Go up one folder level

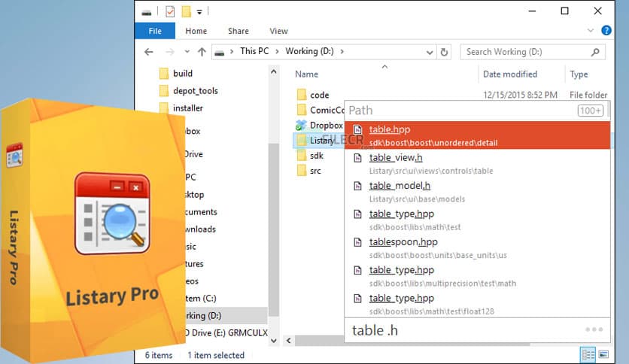202,52
